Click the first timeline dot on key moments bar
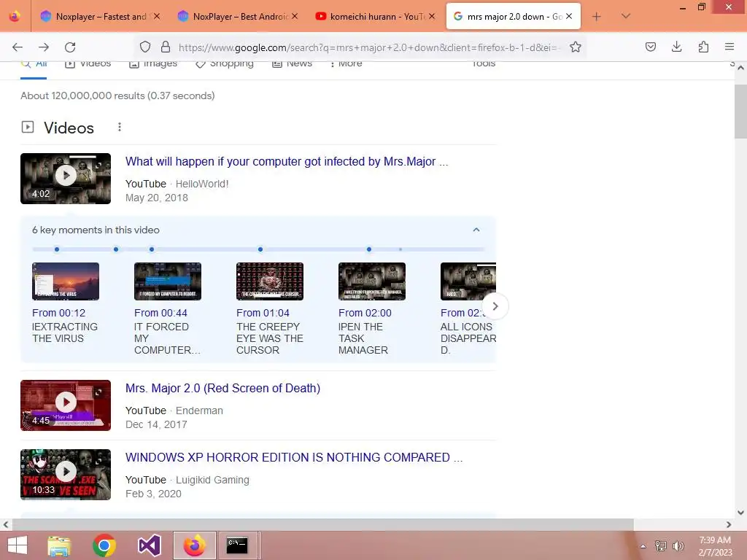 tap(57, 249)
